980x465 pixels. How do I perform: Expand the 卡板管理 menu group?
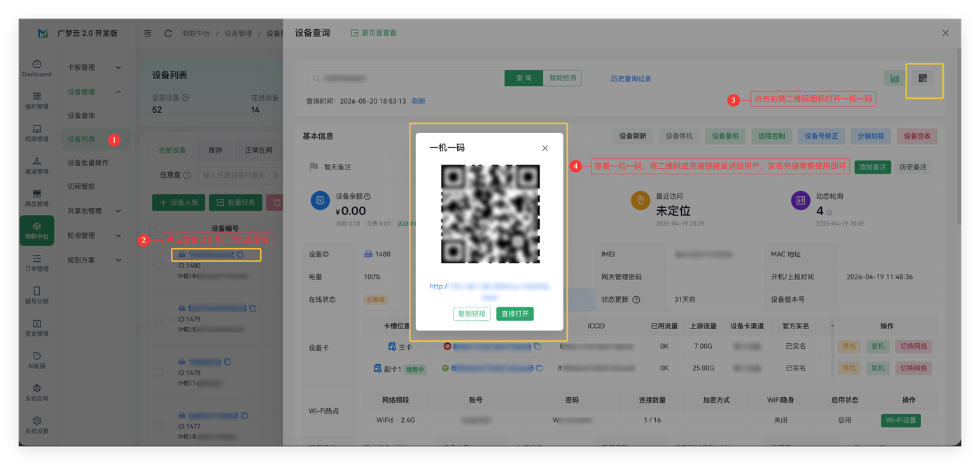(94, 67)
